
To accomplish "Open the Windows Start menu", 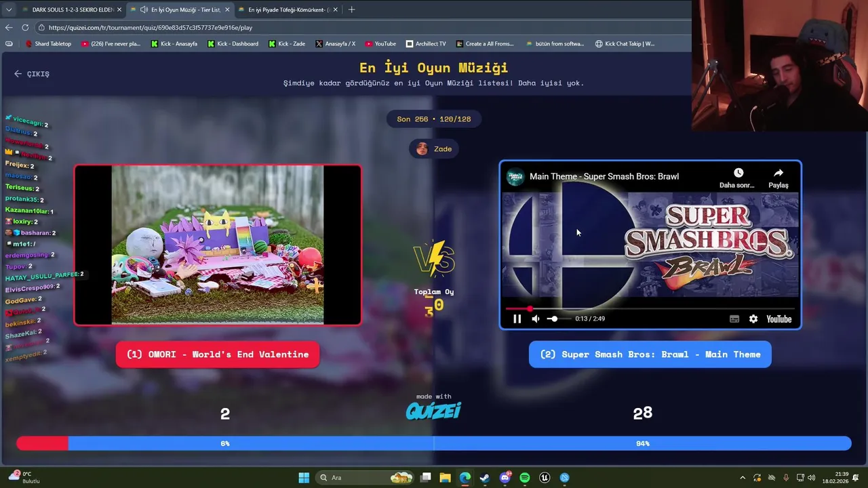I will pyautogui.click(x=304, y=477).
